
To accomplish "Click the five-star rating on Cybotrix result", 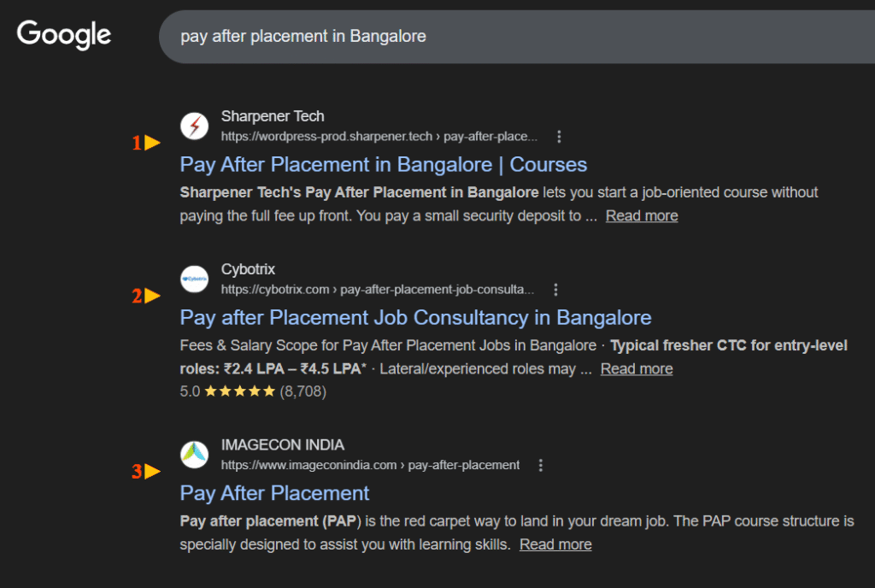I will [239, 391].
